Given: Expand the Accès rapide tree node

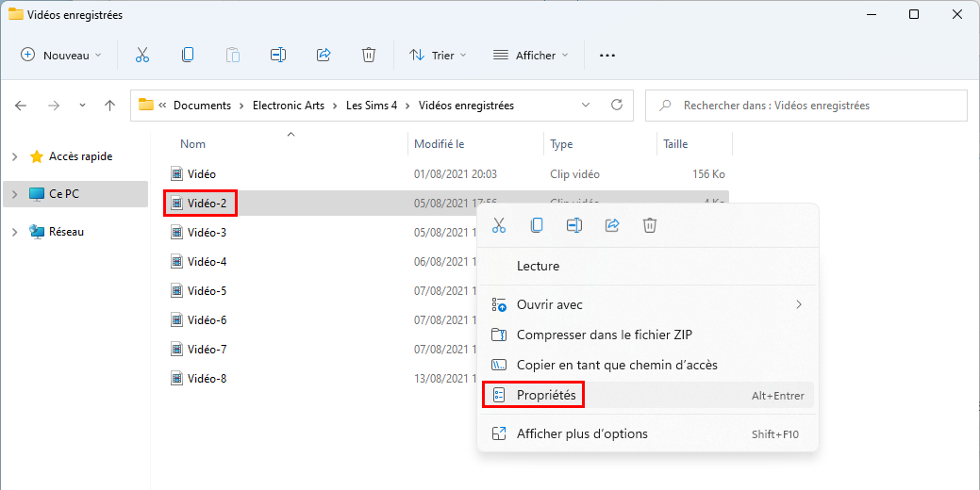Looking at the screenshot, I should [x=15, y=156].
